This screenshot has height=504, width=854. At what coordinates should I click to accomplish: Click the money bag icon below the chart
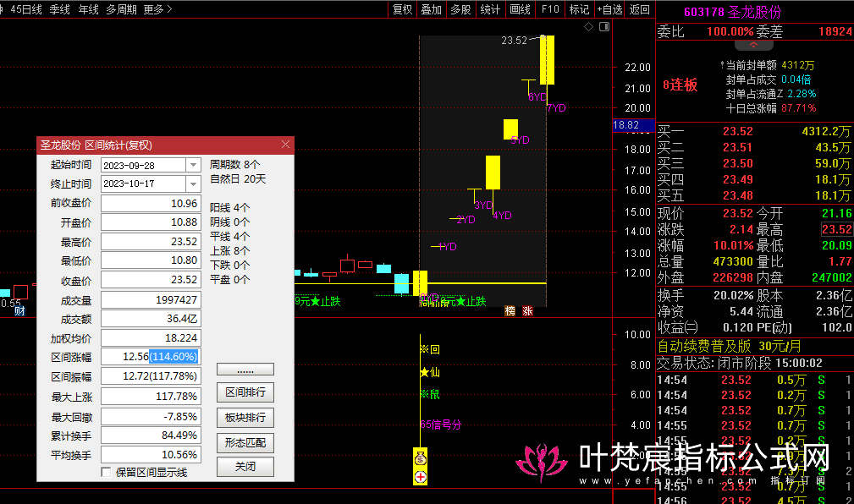[x=421, y=459]
